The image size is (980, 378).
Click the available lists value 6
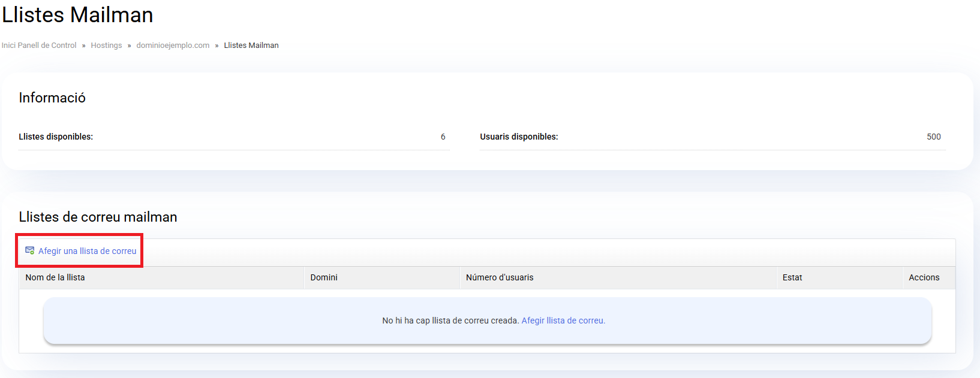coord(443,137)
